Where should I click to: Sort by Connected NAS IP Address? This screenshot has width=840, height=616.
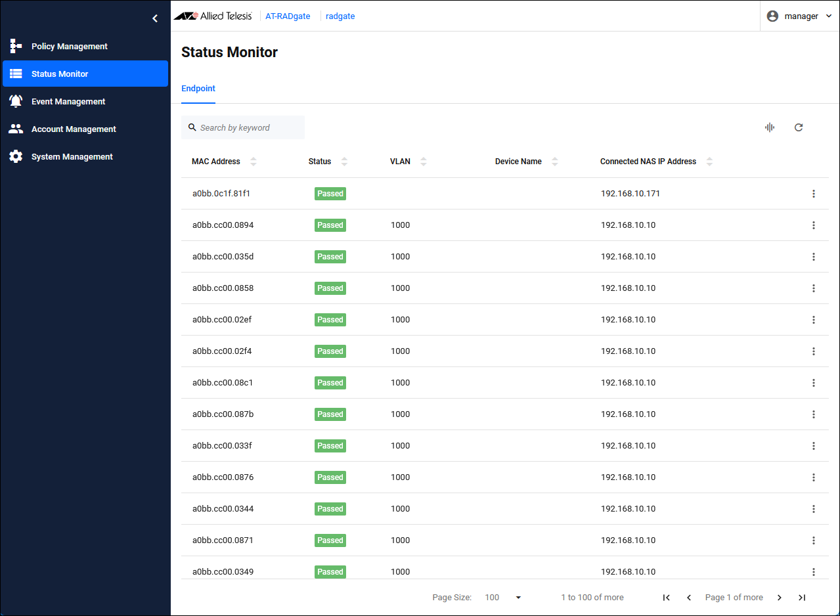click(x=709, y=162)
